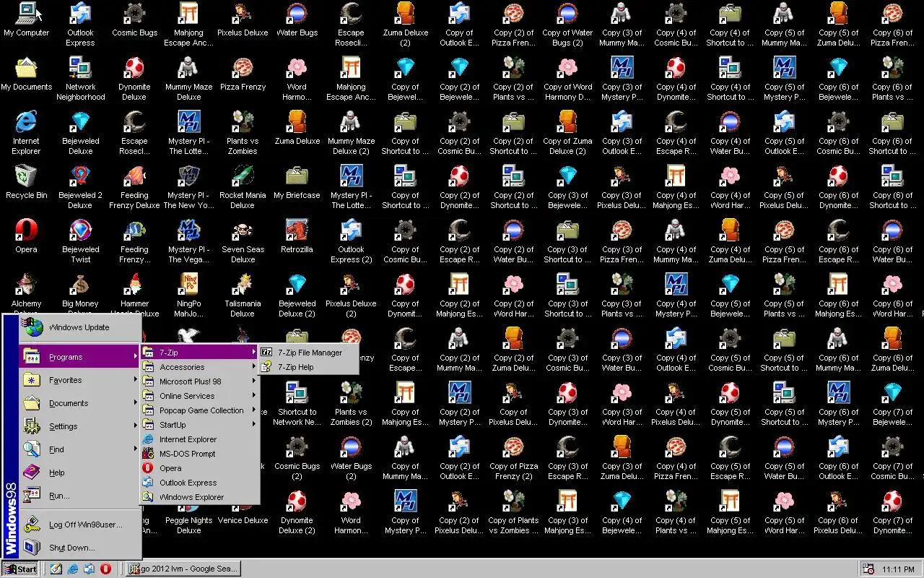Select the Feeding Frenzy Deluxe desktop icon
Viewport: 924px width, 578px height.
click(x=134, y=187)
